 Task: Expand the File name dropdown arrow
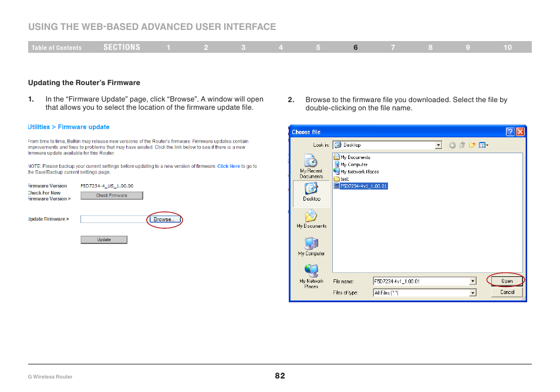point(473,281)
